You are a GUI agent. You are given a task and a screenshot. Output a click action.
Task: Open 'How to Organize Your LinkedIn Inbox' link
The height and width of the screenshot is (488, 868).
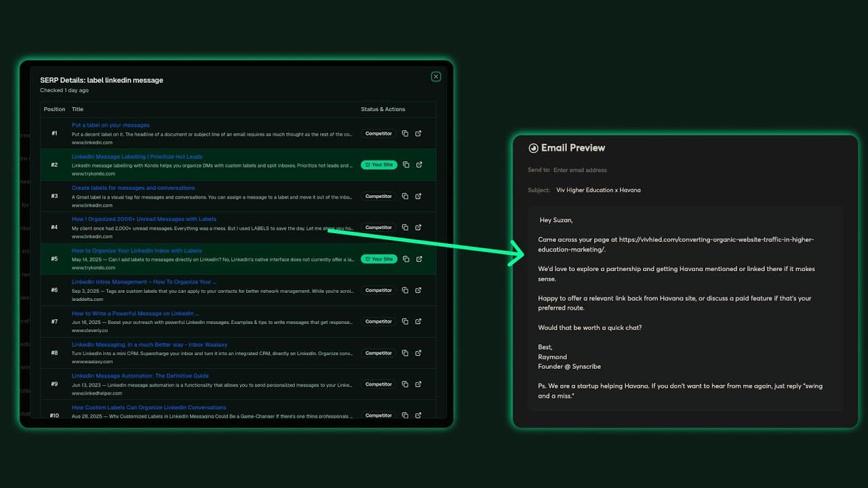click(x=137, y=251)
